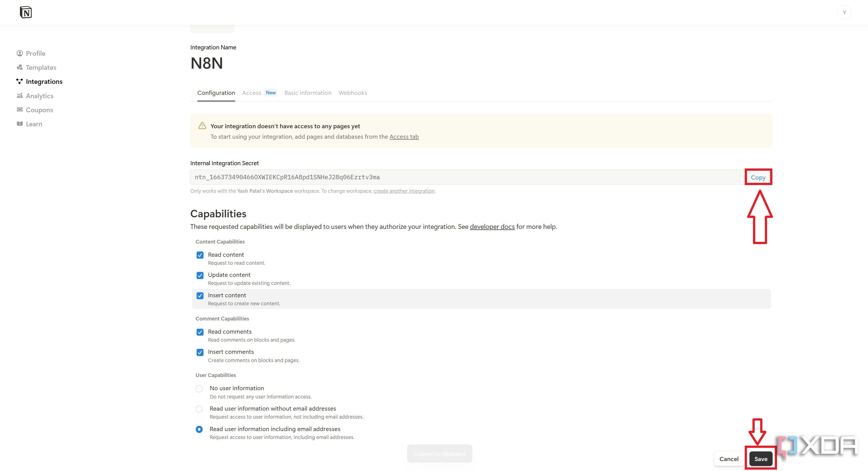Disable the Insert comments checkbox

(x=200, y=352)
